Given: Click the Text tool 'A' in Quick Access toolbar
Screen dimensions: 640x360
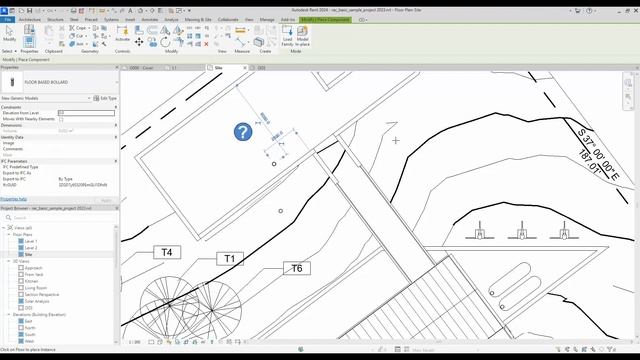Looking at the screenshot, I should 131,11.
